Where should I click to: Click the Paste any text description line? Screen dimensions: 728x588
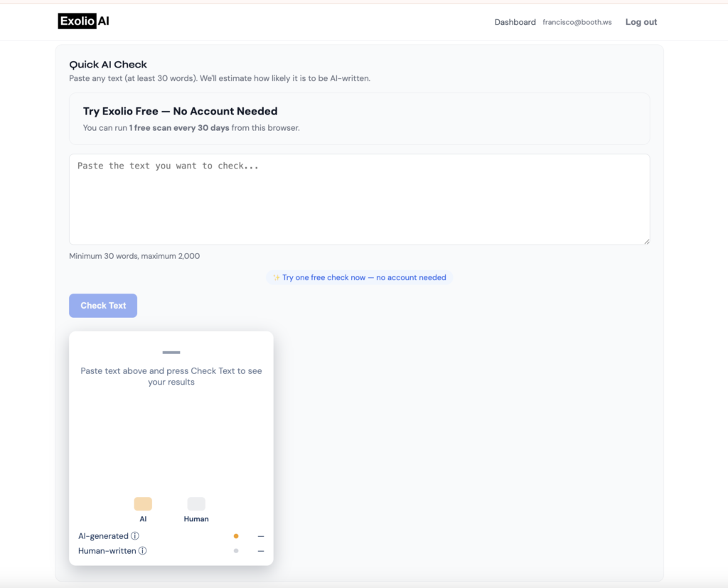220,78
